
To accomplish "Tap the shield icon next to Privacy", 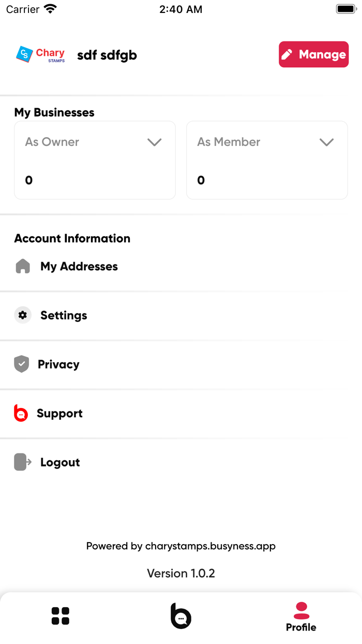I will click(22, 364).
